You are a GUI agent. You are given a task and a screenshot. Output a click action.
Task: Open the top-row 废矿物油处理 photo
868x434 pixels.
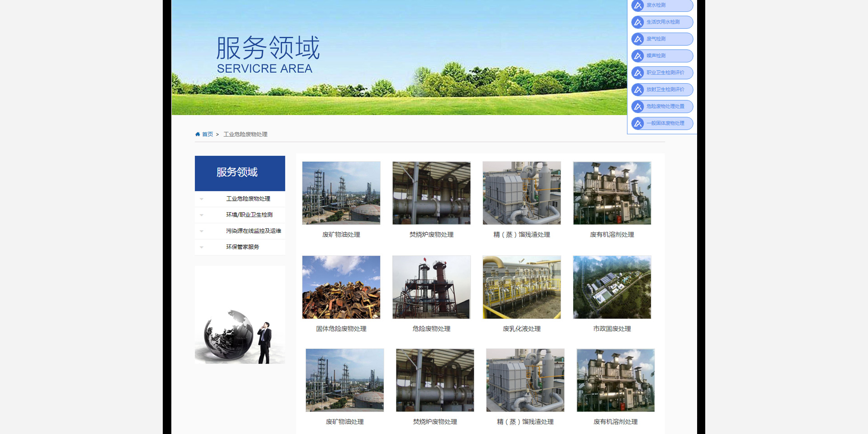pyautogui.click(x=341, y=193)
